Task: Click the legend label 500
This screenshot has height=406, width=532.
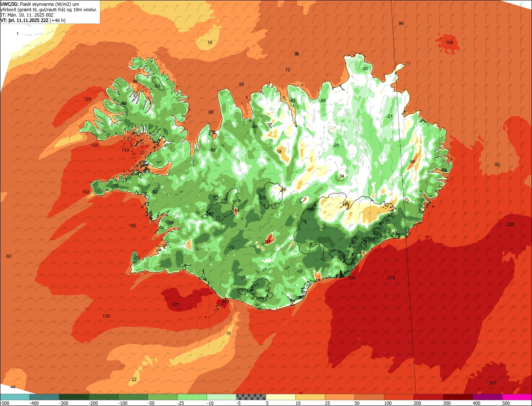Action: (506, 403)
